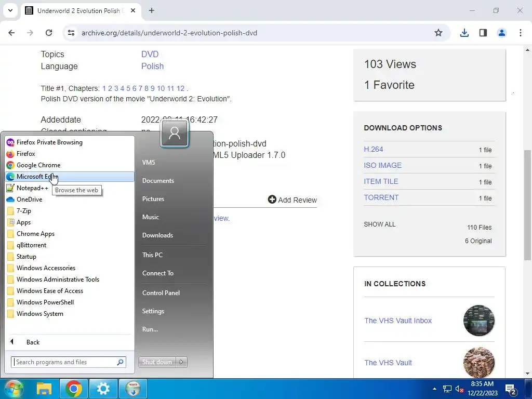532x399 pixels.
Task: Open the notification center icon
Action: 511,389
